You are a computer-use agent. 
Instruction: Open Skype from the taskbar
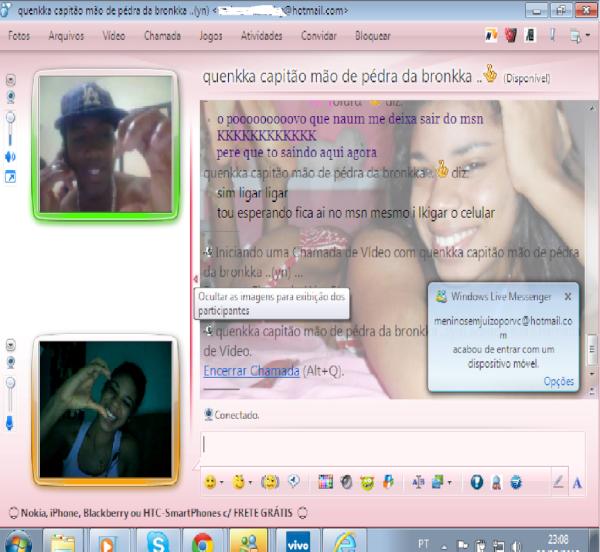(157, 542)
